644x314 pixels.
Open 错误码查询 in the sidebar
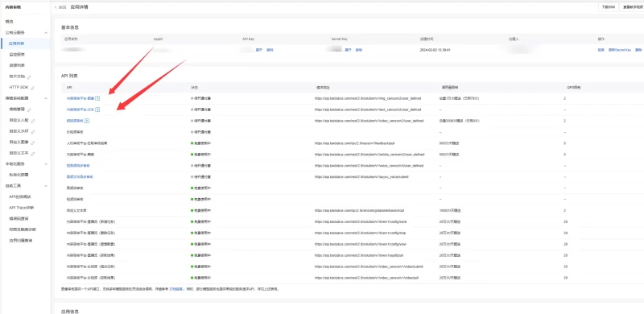[x=19, y=219]
